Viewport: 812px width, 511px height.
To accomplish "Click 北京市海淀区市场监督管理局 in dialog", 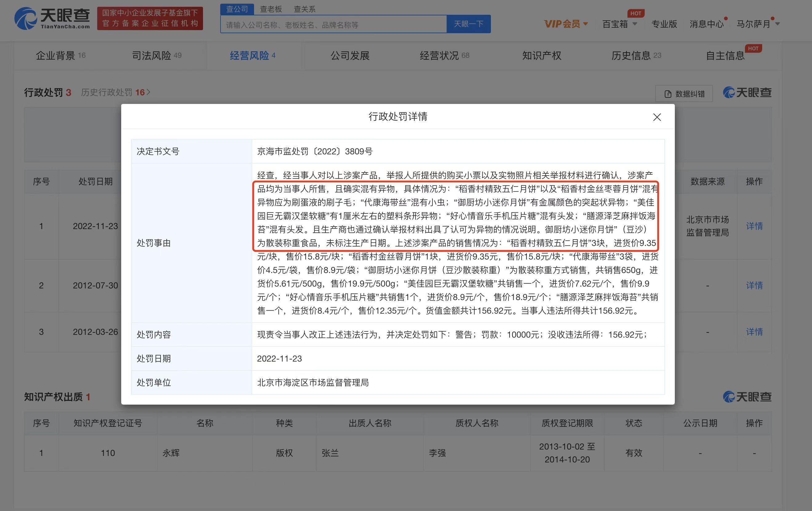I will click(313, 382).
